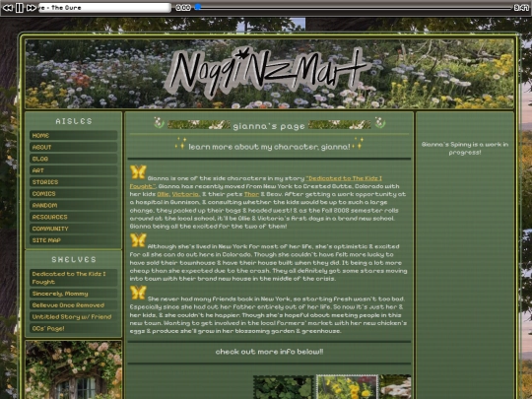Open the Bellevue Once Removed shelf link
532x399 pixels.
(x=73, y=305)
